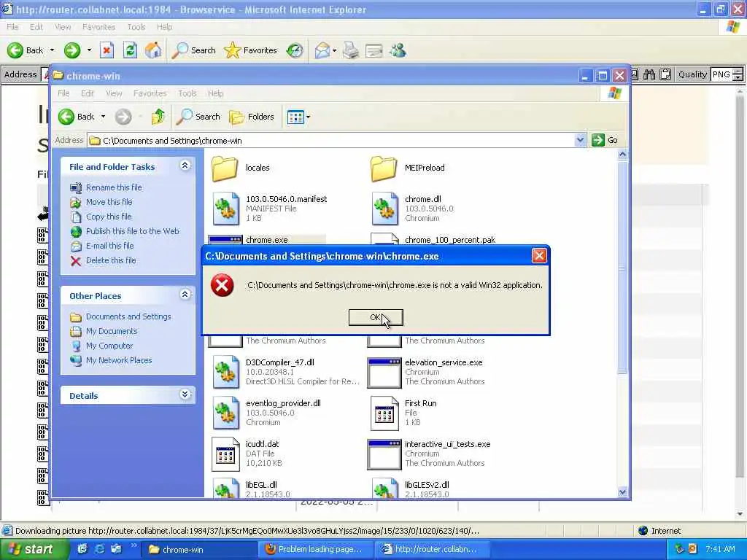Open IE Forward history dropdown arrow
747x560 pixels.
[89, 50]
